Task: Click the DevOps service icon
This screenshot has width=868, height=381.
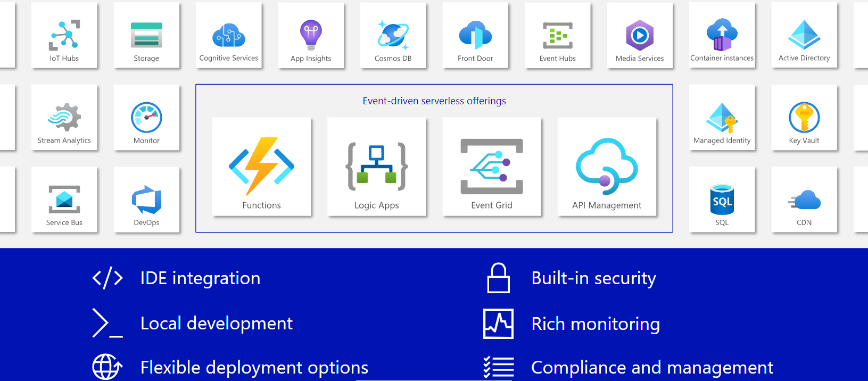Action: (146, 200)
